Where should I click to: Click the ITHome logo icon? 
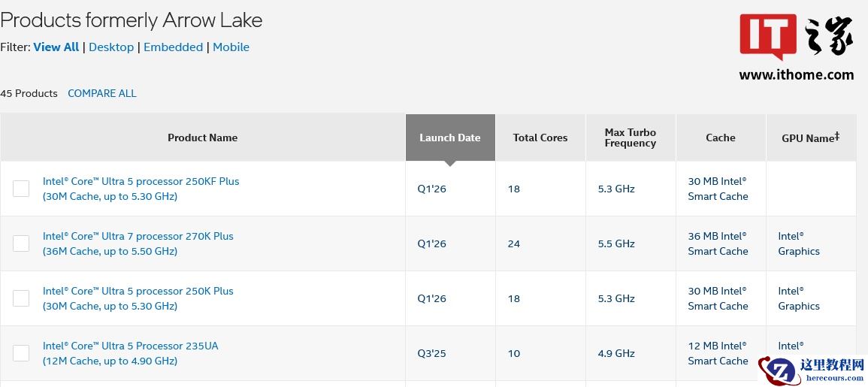[x=767, y=37]
